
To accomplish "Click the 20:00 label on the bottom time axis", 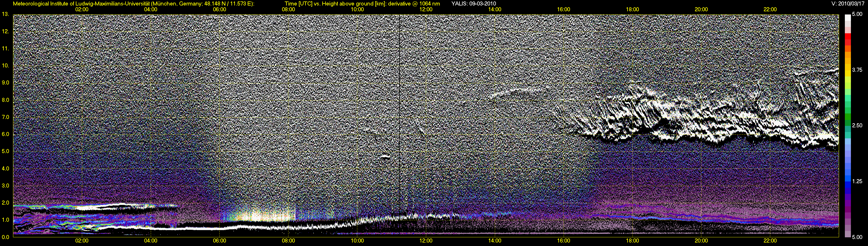I will [x=701, y=241].
